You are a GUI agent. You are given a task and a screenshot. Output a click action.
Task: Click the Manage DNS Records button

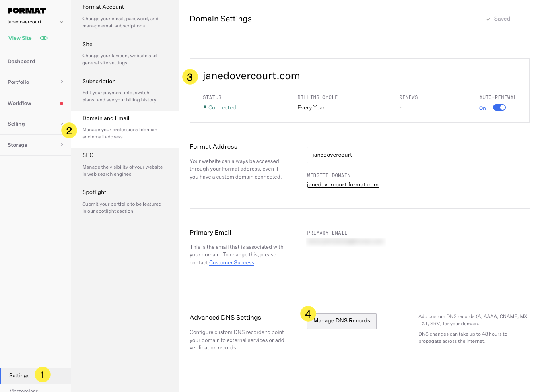342,321
